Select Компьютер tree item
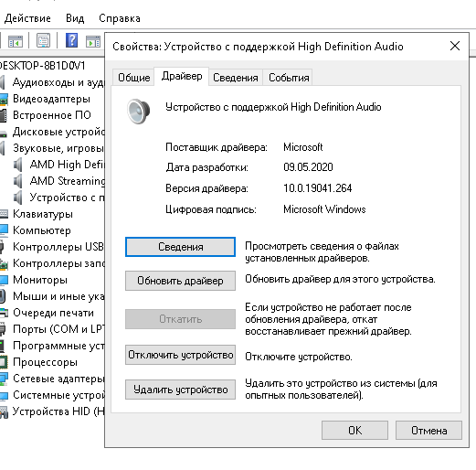The image size is (476, 470). tap(42, 230)
